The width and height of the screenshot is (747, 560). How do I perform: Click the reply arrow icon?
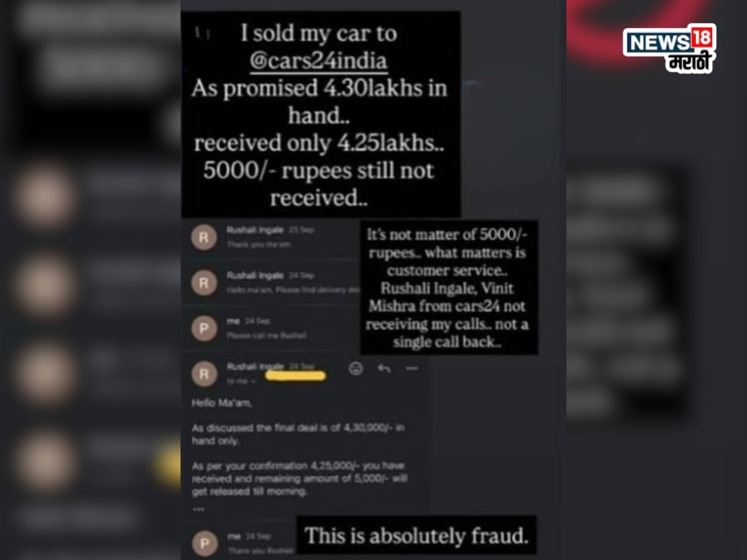point(384,368)
